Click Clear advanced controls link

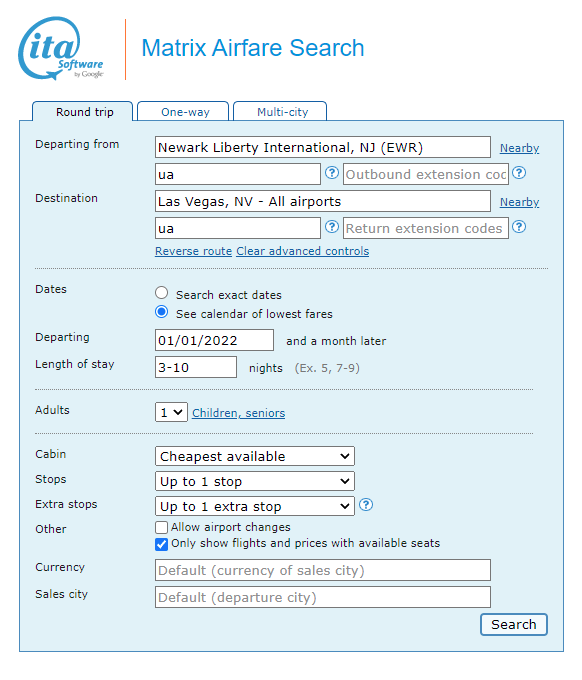[x=303, y=251]
